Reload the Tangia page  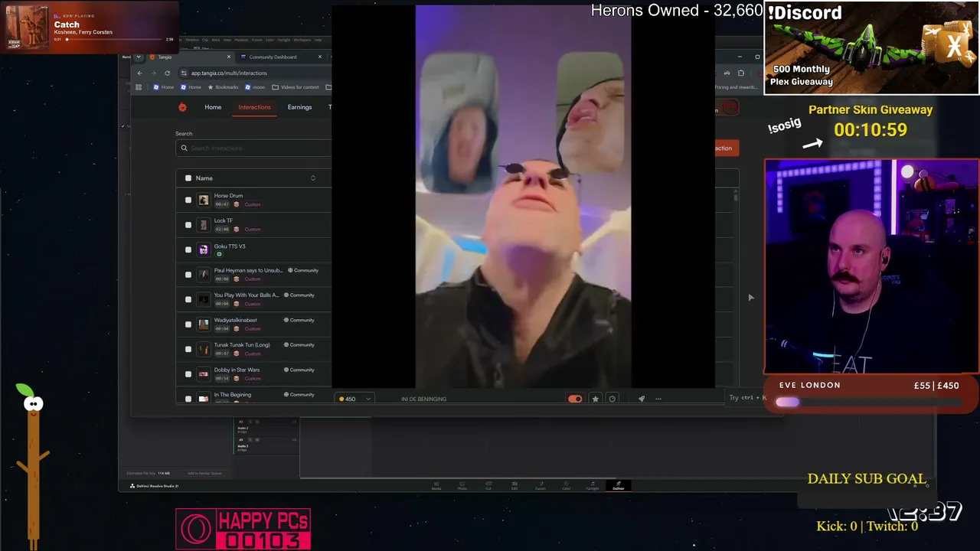pyautogui.click(x=167, y=73)
